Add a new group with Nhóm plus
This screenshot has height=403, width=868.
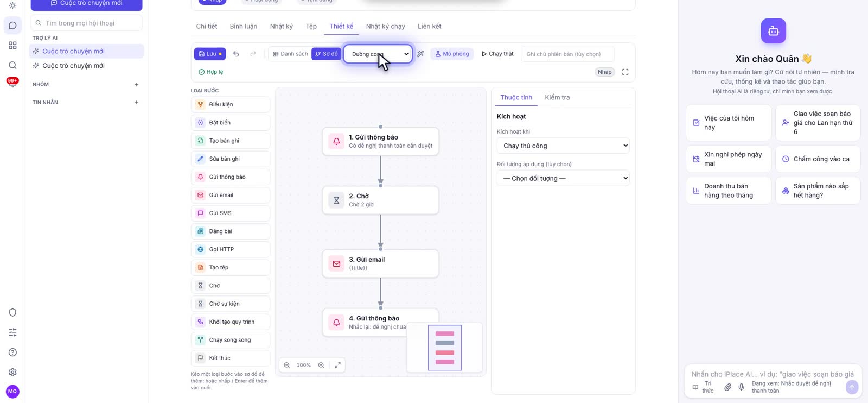pos(136,84)
